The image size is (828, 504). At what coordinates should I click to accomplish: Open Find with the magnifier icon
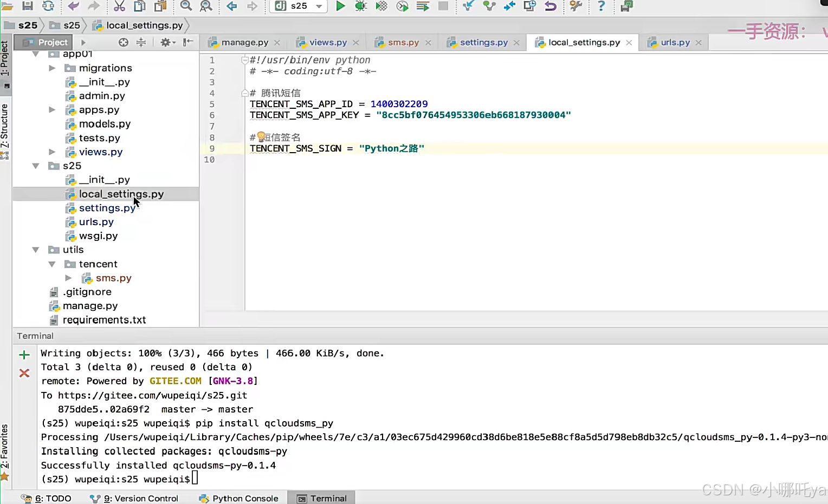tap(186, 6)
